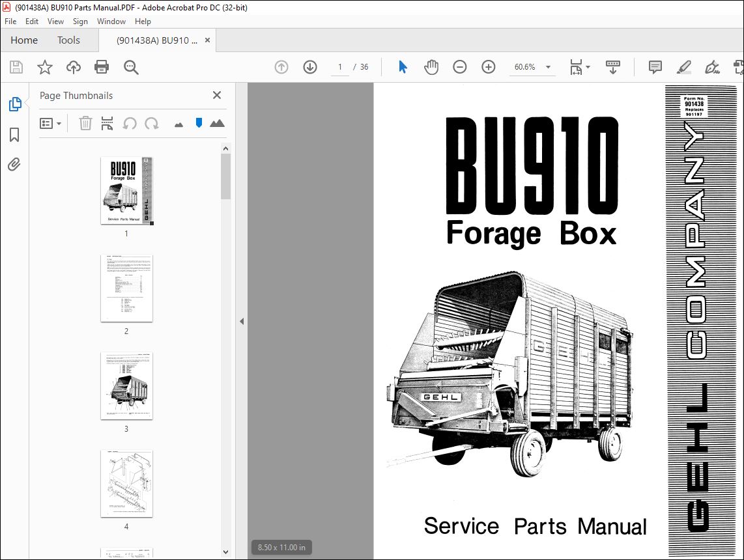Select page 4 thumbnail
The width and height of the screenshot is (744, 560).
pyautogui.click(x=126, y=484)
